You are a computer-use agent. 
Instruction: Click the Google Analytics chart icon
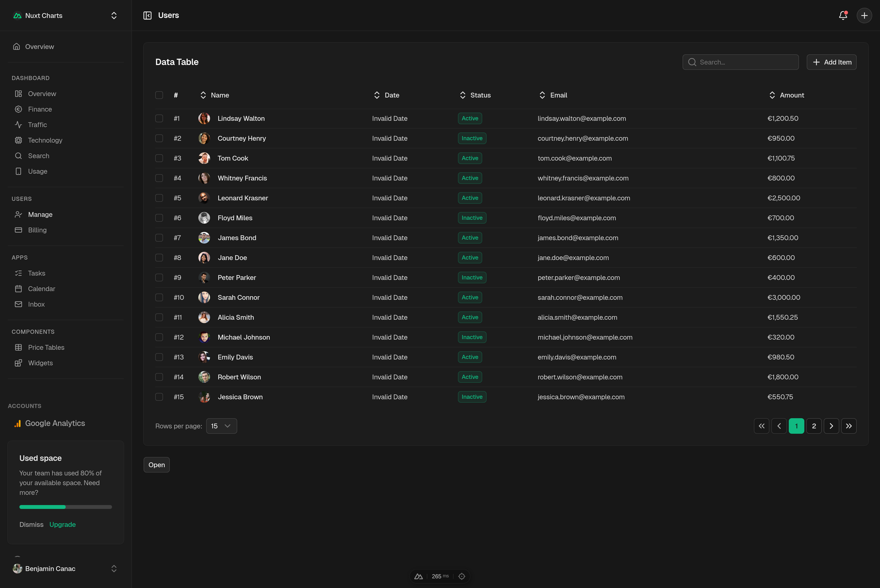17,424
